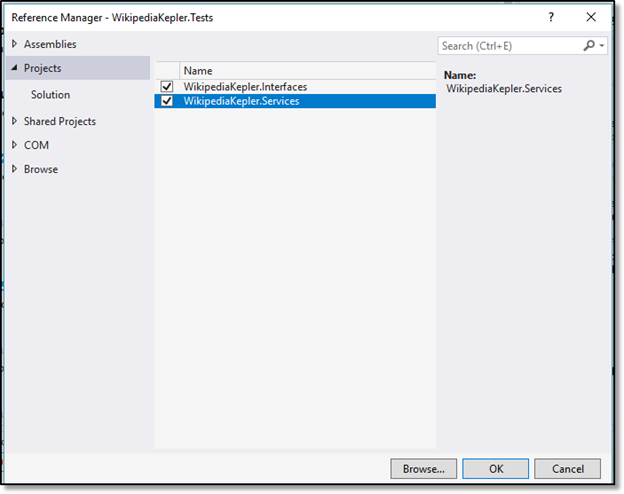Expand the COM node arrow
Image resolution: width=624 pixels, height=494 pixels.
[14, 144]
